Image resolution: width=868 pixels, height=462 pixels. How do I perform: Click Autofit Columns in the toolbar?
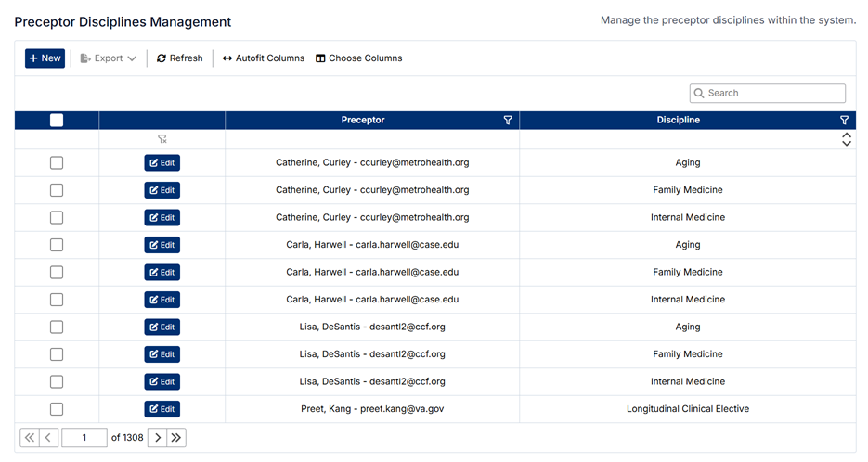[264, 58]
